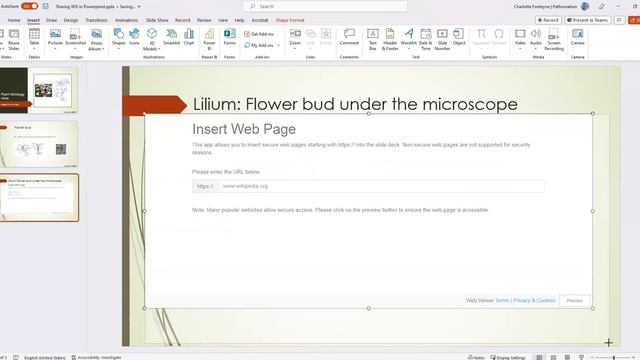
Task: Open Display Settings
Action: 508,357
